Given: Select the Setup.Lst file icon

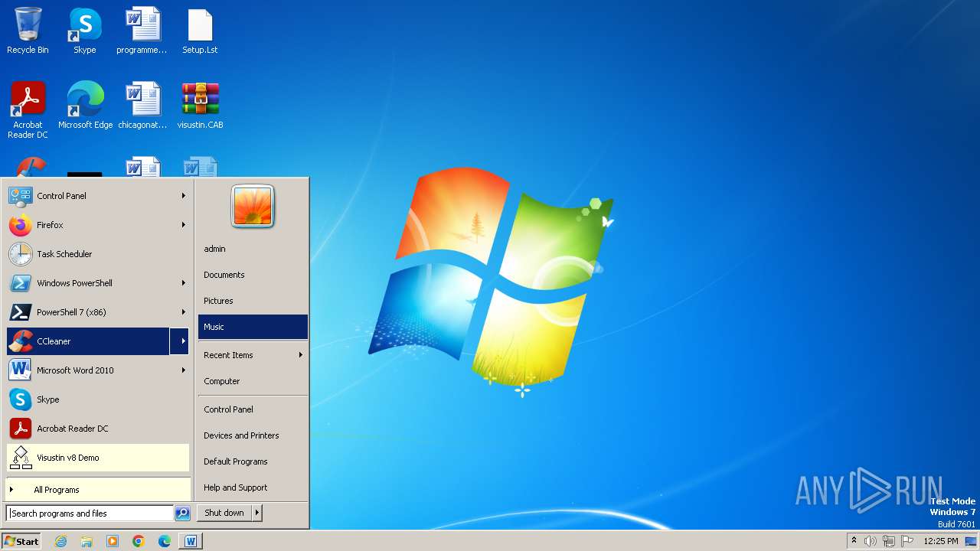Looking at the screenshot, I should click(200, 31).
